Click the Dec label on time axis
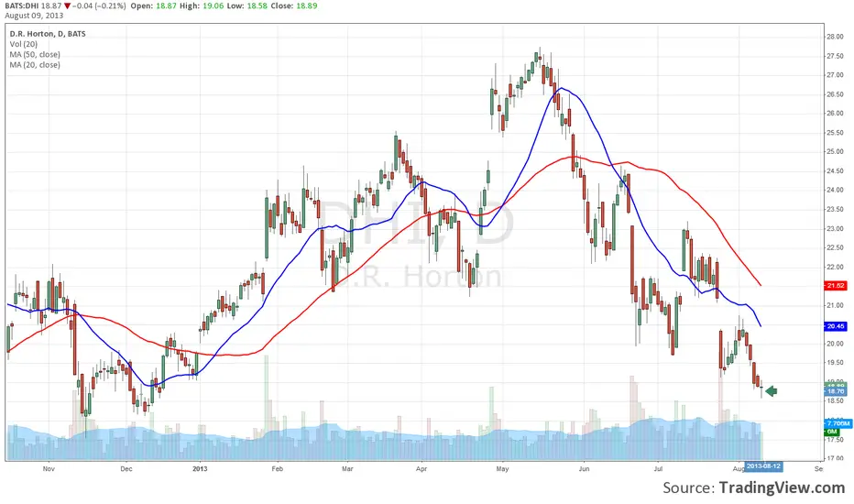 pos(126,468)
